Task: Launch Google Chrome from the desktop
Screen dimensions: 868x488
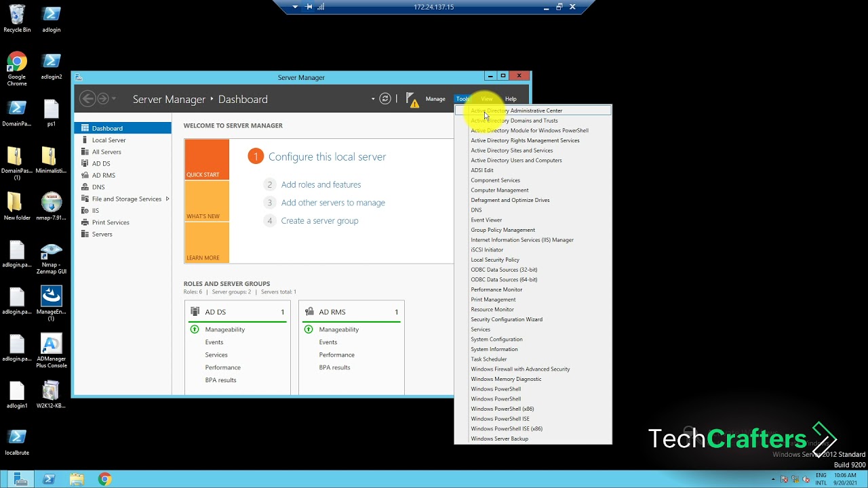Action: point(17,68)
